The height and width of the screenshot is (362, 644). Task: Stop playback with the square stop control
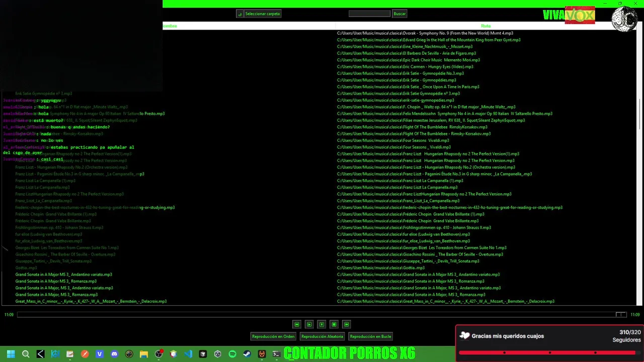(334, 324)
